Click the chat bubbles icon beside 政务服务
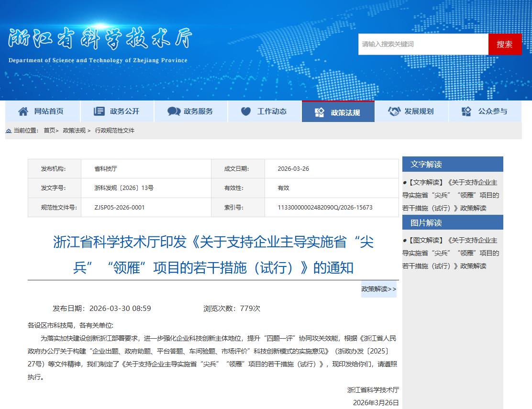This screenshot has height=409, width=532. tap(174, 111)
